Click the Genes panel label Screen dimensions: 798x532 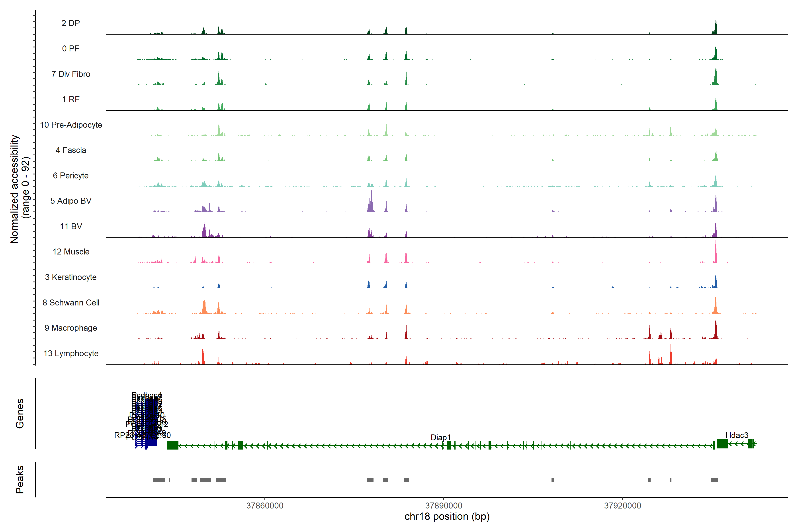point(20,414)
